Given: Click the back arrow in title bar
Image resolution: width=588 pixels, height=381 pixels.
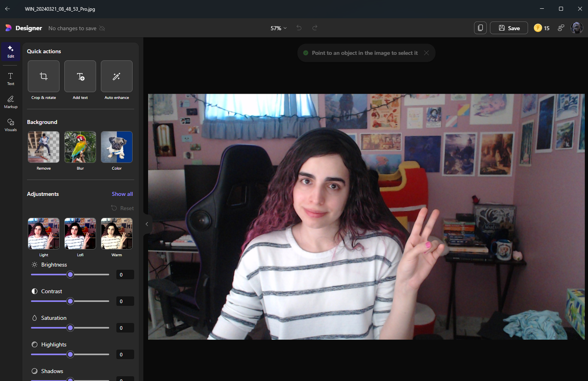Looking at the screenshot, I should pos(7,9).
